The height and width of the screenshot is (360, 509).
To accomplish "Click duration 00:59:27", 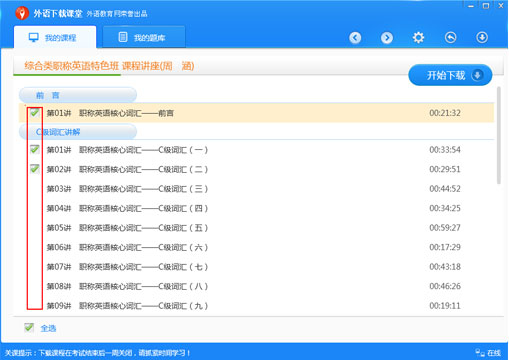I will pyautogui.click(x=445, y=228).
